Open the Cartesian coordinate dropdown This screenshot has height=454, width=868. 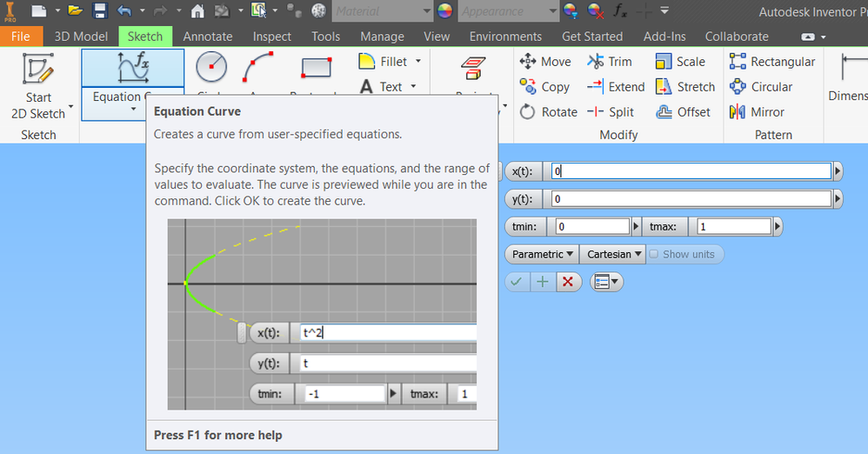coord(613,254)
